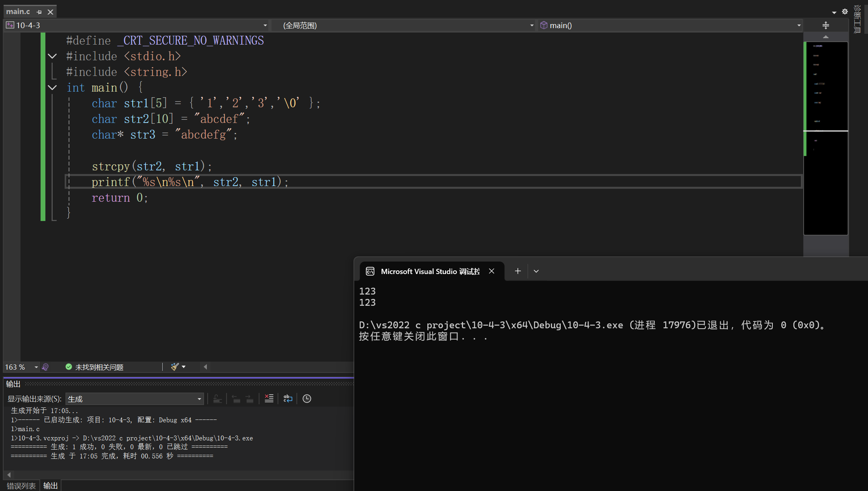Pin the main.c tab

pos(39,12)
